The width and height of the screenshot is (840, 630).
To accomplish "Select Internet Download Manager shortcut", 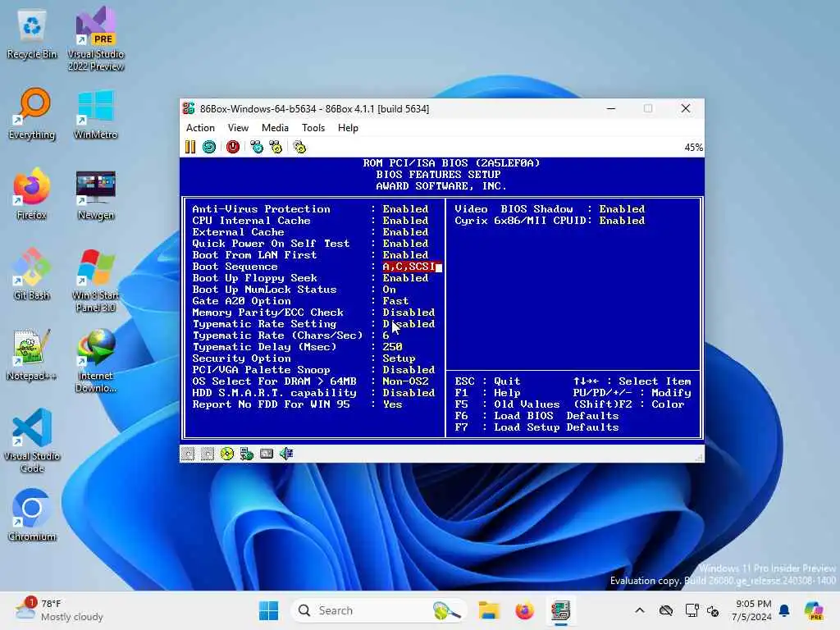I will (x=95, y=361).
